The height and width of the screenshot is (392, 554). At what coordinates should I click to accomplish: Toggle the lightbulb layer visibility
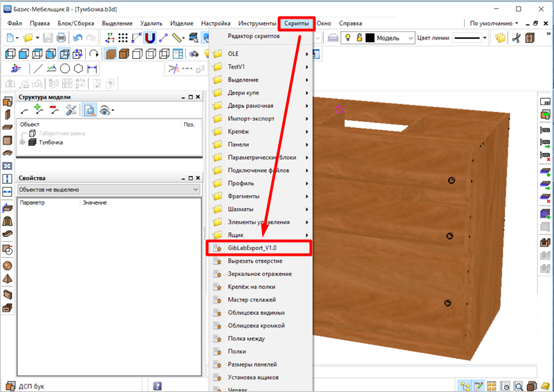coord(348,37)
